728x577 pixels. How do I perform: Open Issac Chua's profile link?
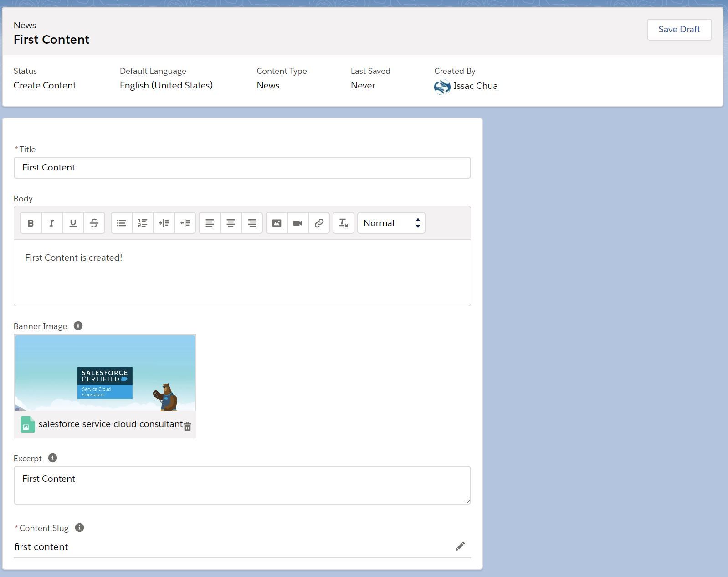475,86
